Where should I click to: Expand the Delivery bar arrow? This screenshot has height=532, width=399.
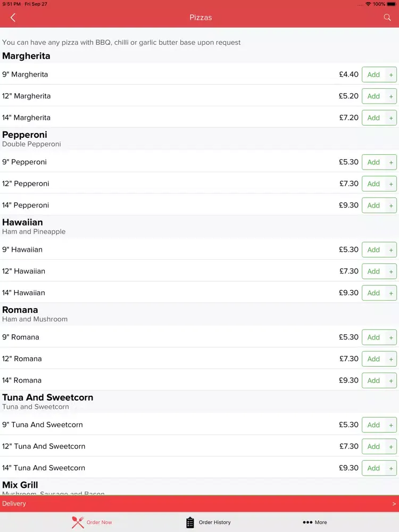point(394,504)
